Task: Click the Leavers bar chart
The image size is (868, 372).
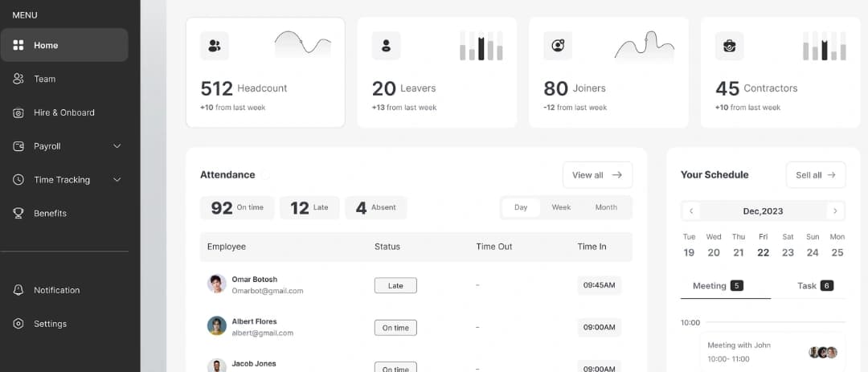Action: (481, 45)
